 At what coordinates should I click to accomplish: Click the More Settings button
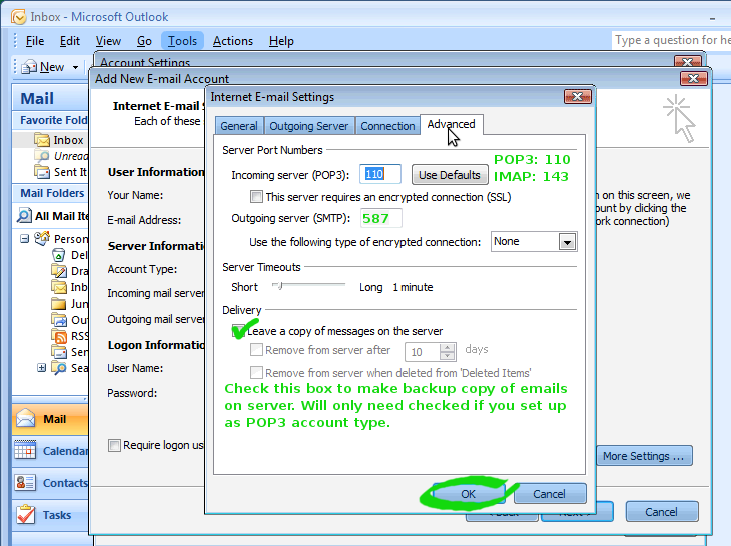click(644, 456)
